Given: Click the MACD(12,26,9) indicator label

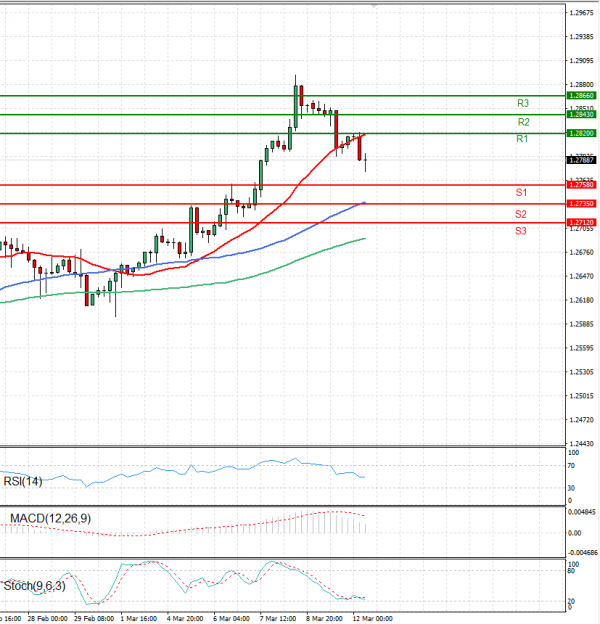Looking at the screenshot, I should click(51, 517).
